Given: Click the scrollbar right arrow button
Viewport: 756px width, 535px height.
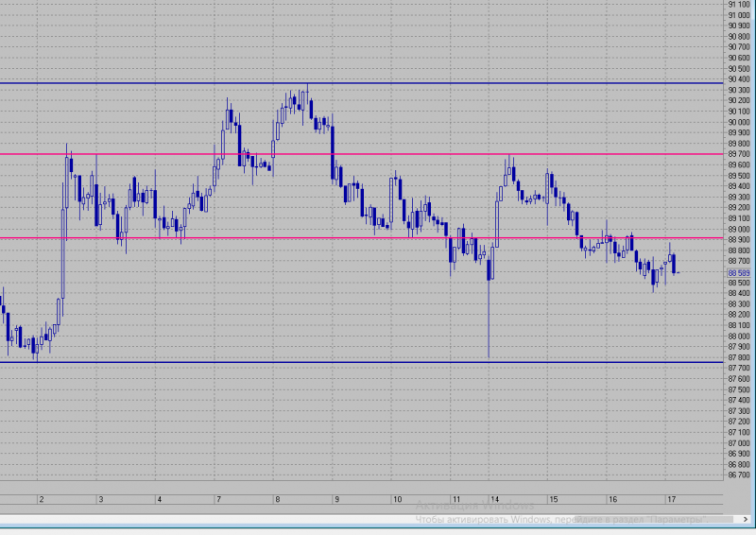Looking at the screenshot, I should (x=746, y=519).
